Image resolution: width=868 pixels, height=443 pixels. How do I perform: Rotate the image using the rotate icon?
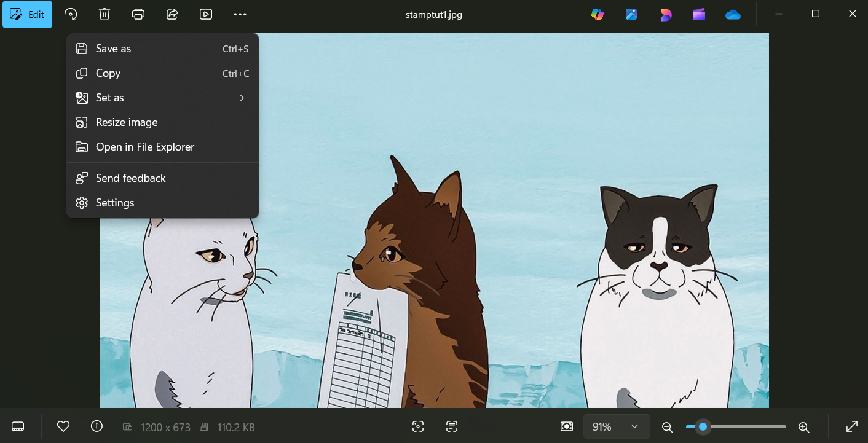click(x=71, y=14)
